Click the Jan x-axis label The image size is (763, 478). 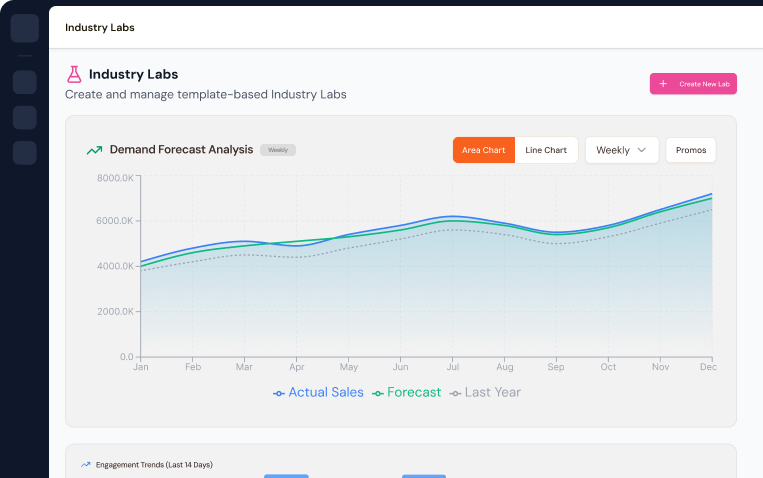pos(141,367)
